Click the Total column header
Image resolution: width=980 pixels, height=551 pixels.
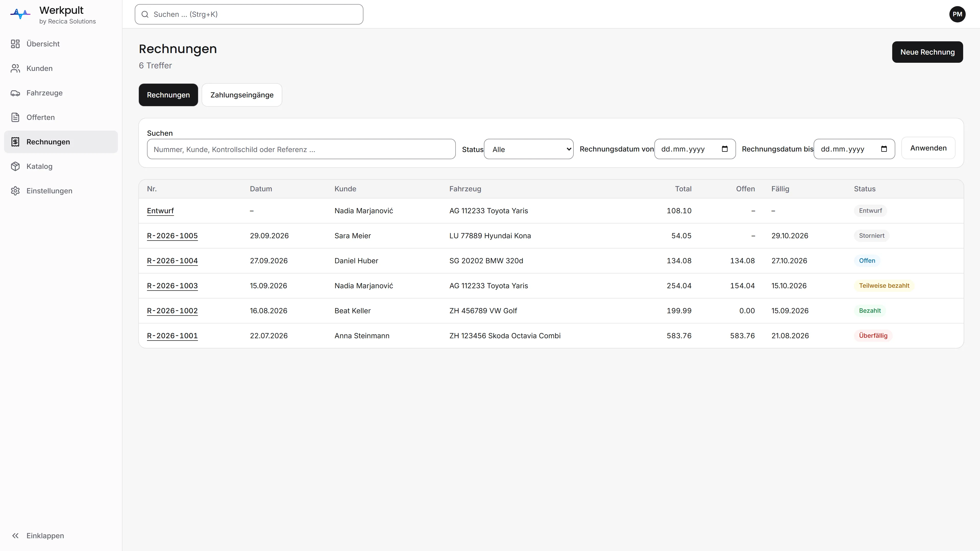(683, 189)
